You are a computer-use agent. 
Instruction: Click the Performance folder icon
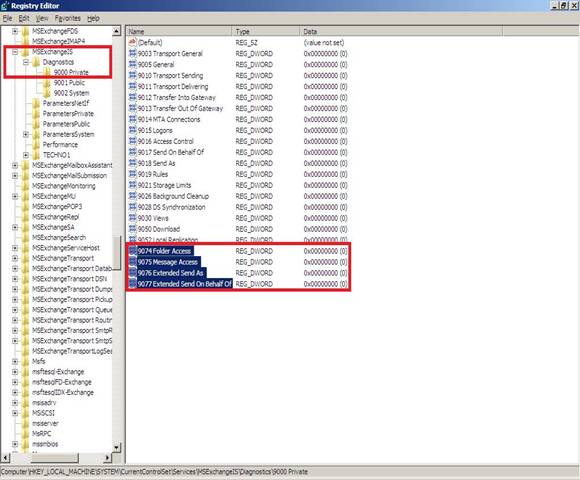[36, 145]
